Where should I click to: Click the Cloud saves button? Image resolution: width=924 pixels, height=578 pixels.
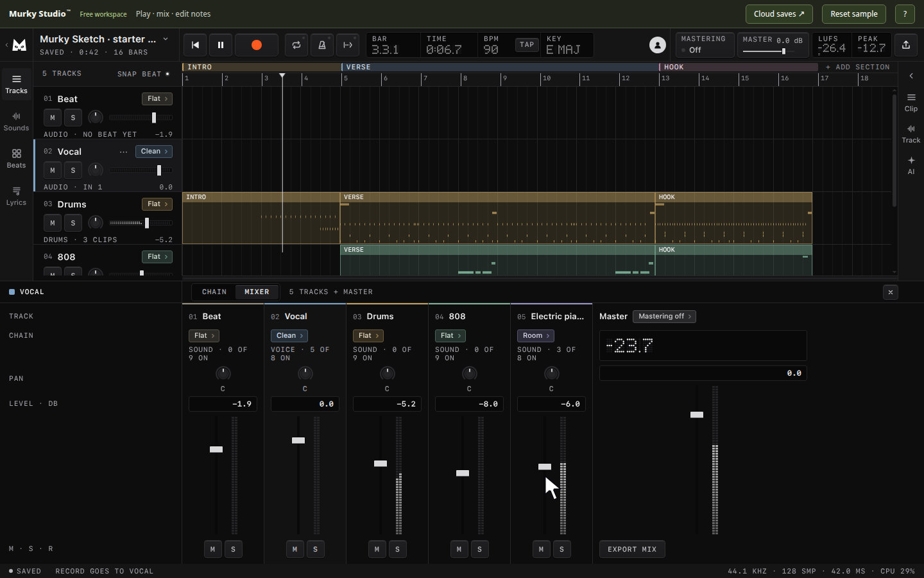click(x=779, y=14)
